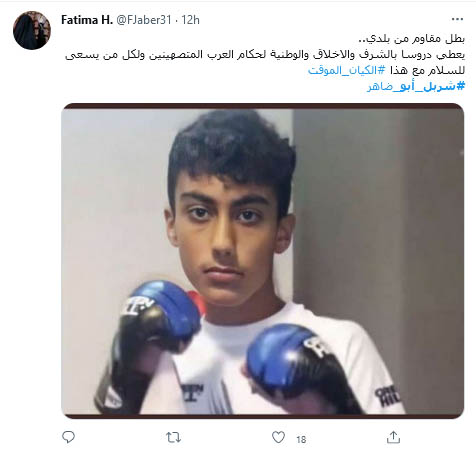Image resolution: width=476 pixels, height=453 pixels.
Task: Retweet Fatima H.'s post
Action: tap(173, 437)
